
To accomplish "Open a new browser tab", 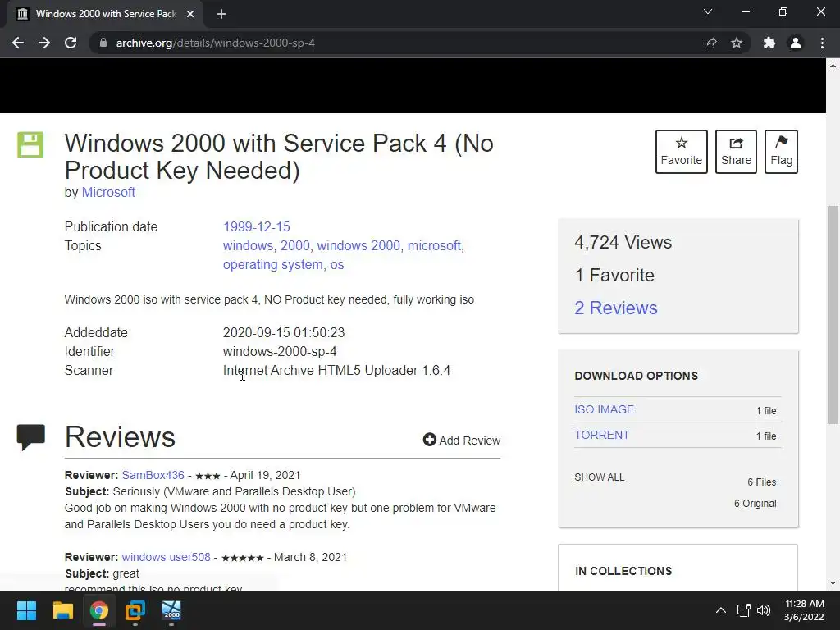I will coord(221,14).
